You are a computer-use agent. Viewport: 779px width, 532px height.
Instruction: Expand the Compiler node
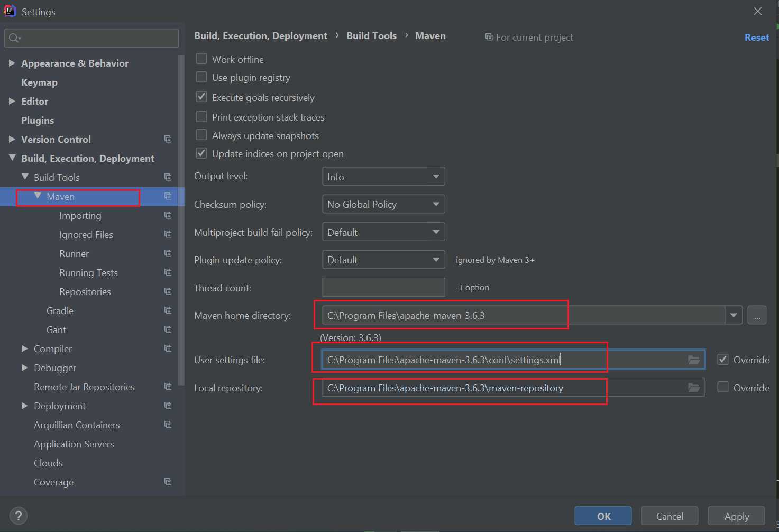pos(24,348)
